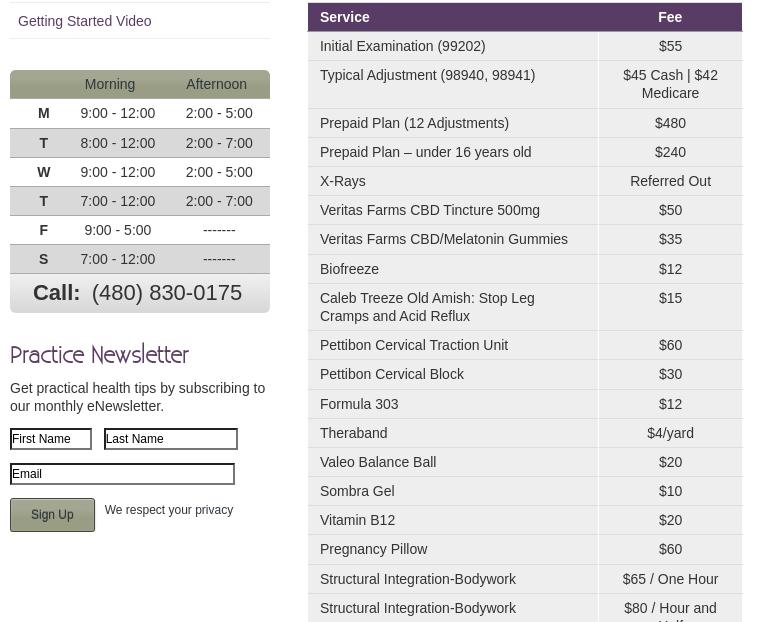Click the 'We respect your privacy' text
This screenshot has width=770, height=622.
tap(168, 510)
